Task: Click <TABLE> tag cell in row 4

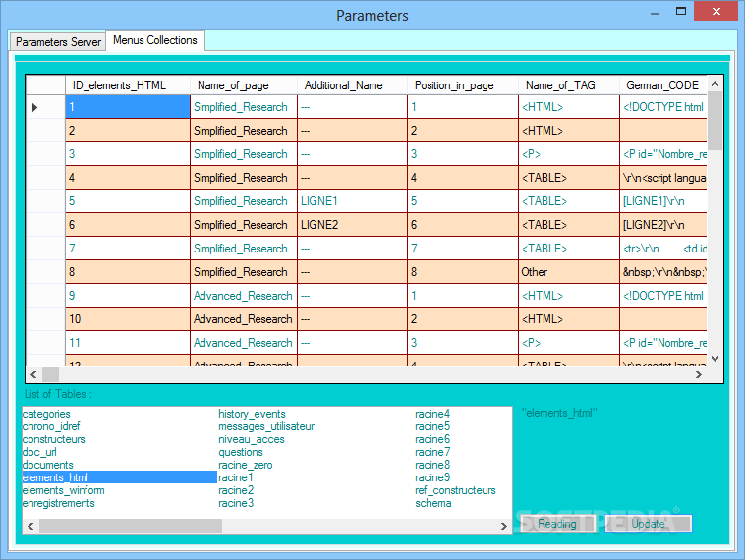Action: [x=569, y=178]
